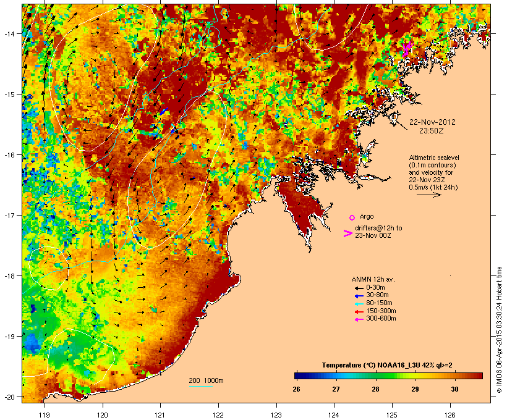Click the '119' longitude axis label
Screen dimensions: 507x420
tap(45, 415)
